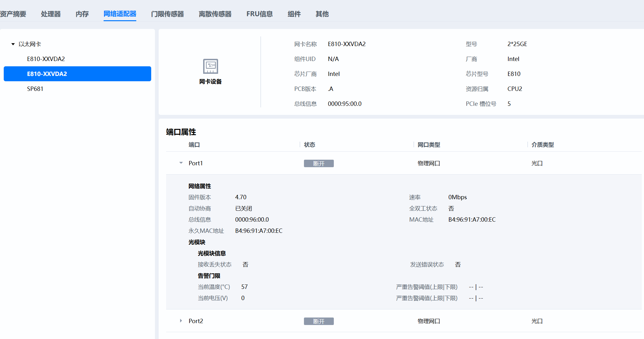644x339 pixels.
Task: Select the SP681 network card
Action: (35, 89)
